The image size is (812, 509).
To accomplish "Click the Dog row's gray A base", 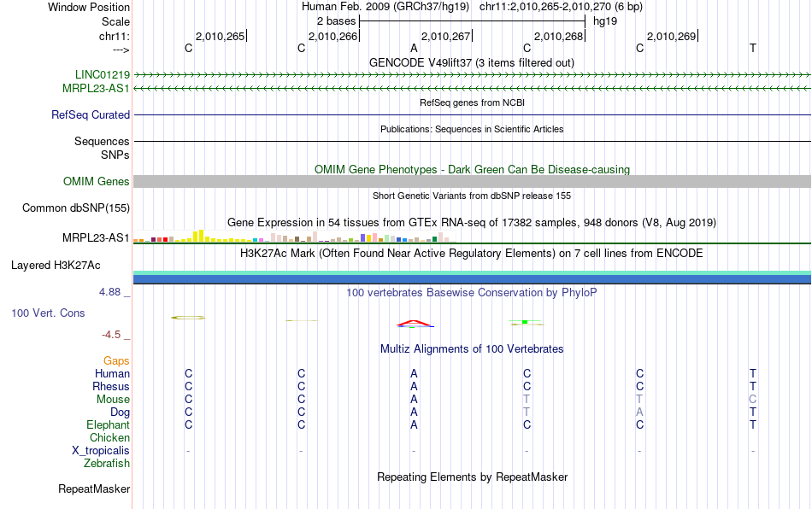I will pyautogui.click(x=639, y=412).
